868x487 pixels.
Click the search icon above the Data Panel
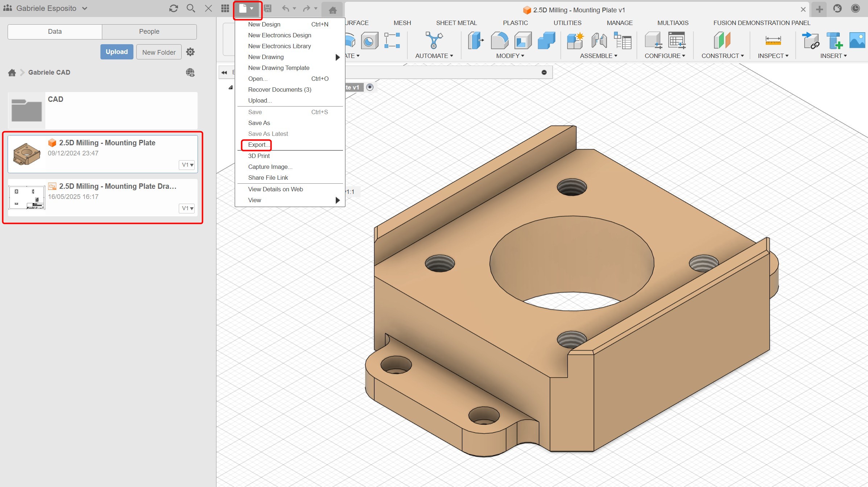pyautogui.click(x=191, y=8)
